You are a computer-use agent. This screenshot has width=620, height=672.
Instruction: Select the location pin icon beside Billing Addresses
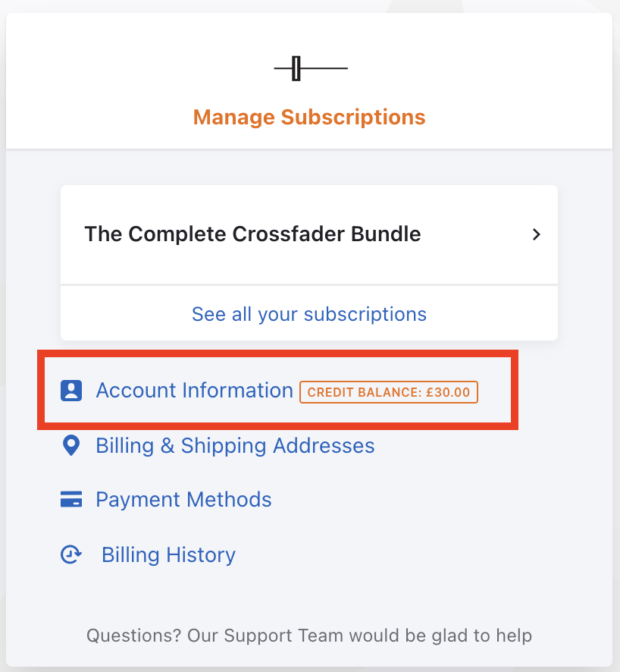(x=70, y=446)
